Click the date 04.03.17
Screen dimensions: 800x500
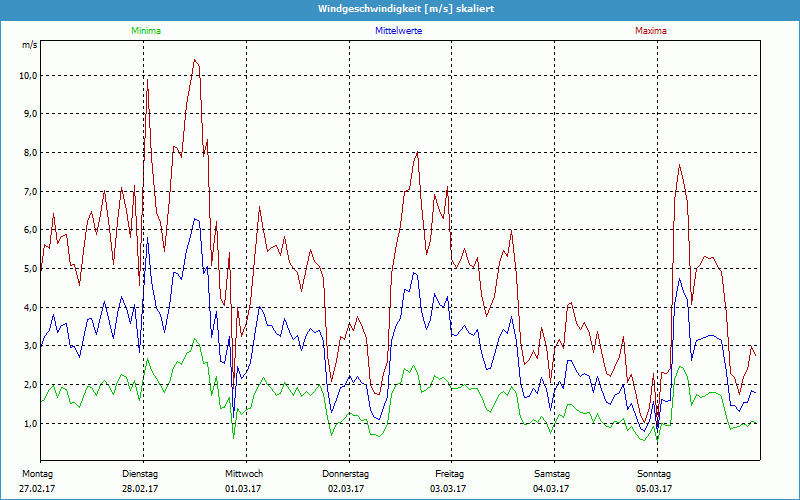(x=551, y=489)
